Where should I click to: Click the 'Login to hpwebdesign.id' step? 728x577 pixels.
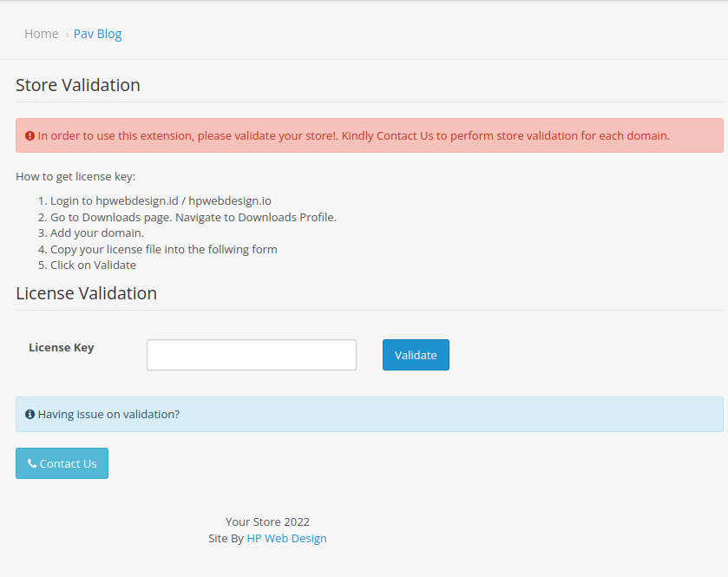[x=161, y=200]
